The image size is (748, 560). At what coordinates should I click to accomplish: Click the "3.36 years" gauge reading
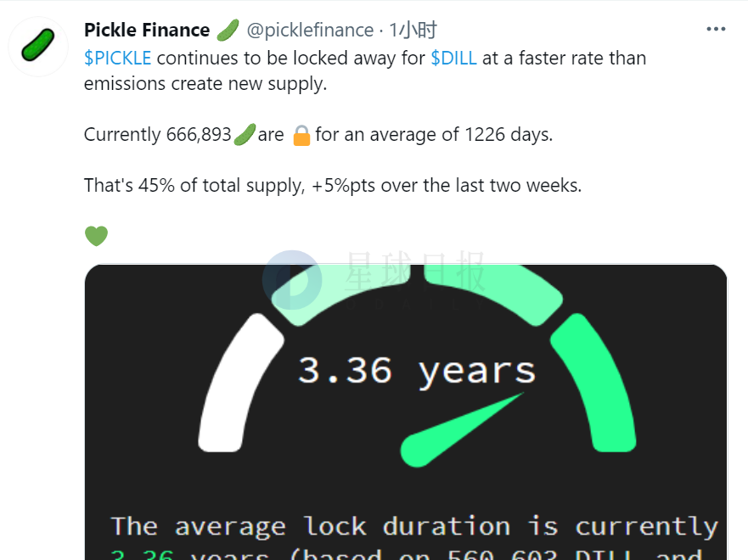[x=417, y=371]
